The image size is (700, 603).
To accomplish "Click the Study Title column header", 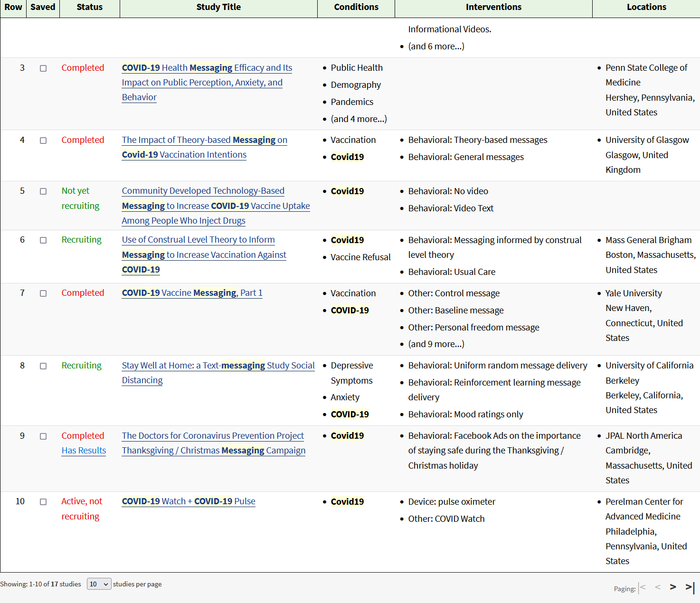I will tap(218, 7).
